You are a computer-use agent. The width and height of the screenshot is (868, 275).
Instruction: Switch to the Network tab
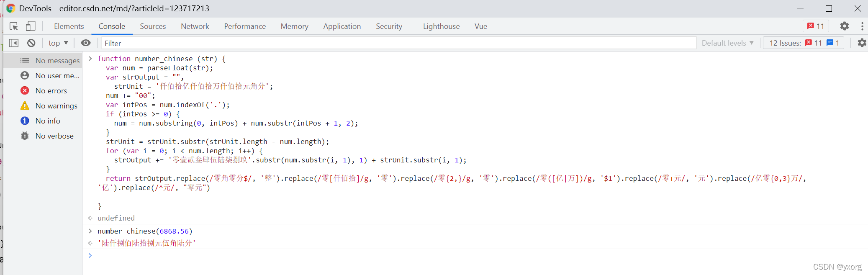[x=195, y=26]
